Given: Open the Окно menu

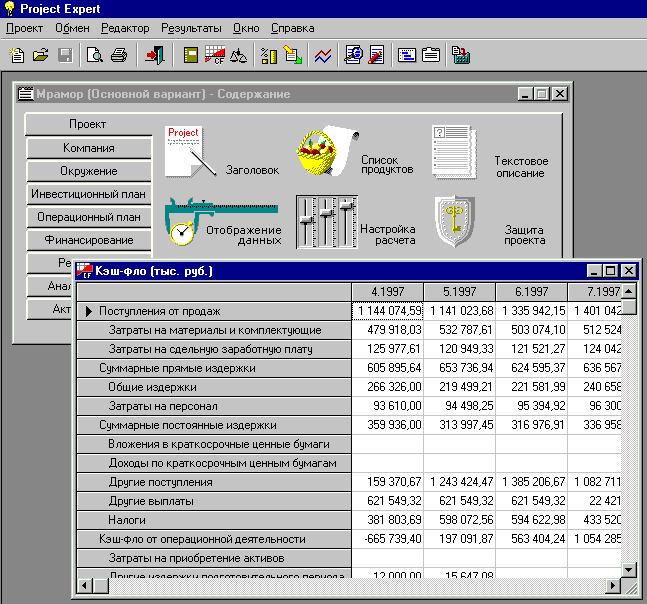Looking at the screenshot, I should coord(246,28).
